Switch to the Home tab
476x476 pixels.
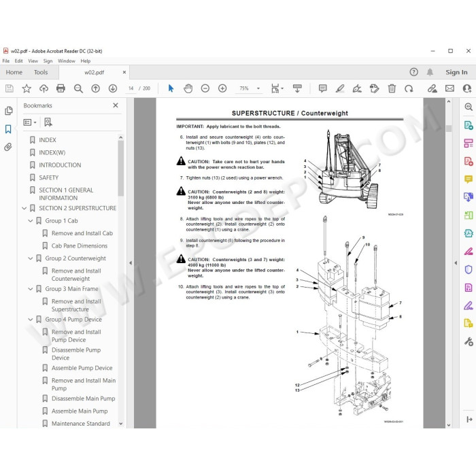click(x=14, y=72)
